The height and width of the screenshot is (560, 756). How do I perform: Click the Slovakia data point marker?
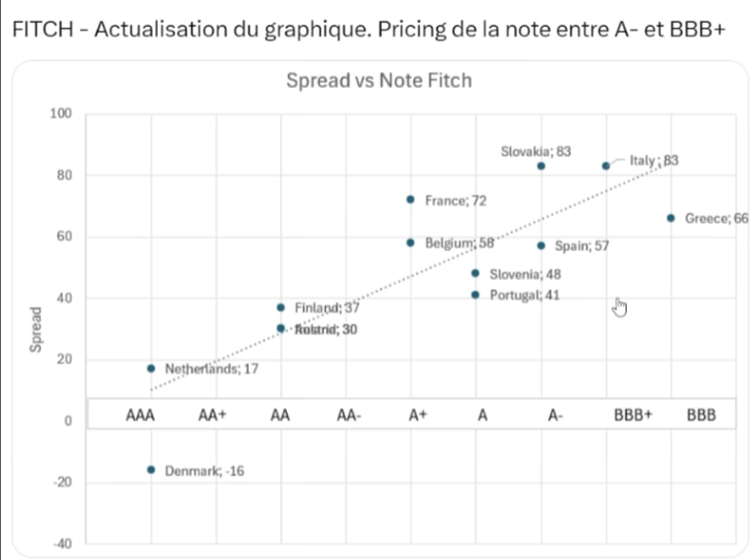click(x=541, y=166)
